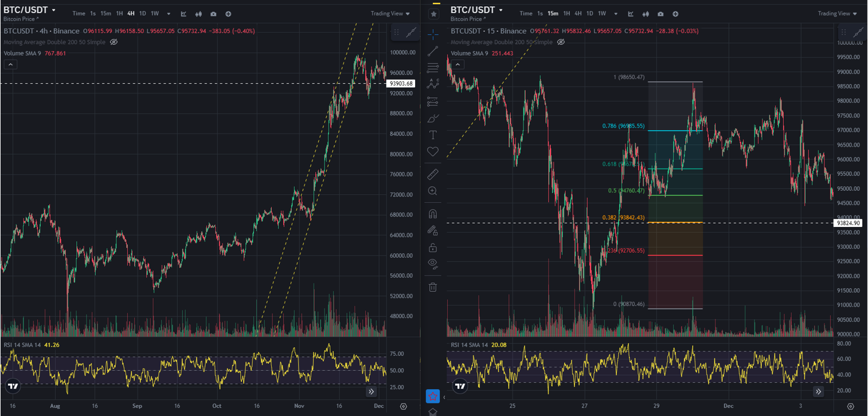Select the Text annotation tool

tap(433, 135)
